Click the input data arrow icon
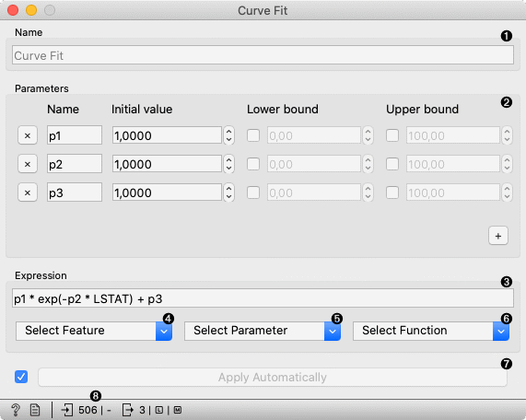The height and width of the screenshot is (420, 526). 67,410
